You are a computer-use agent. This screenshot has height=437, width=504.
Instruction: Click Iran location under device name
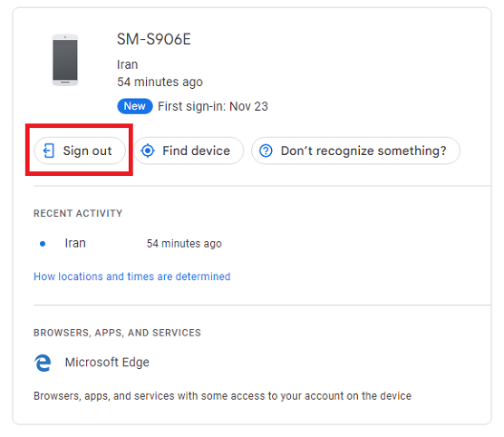pos(127,65)
